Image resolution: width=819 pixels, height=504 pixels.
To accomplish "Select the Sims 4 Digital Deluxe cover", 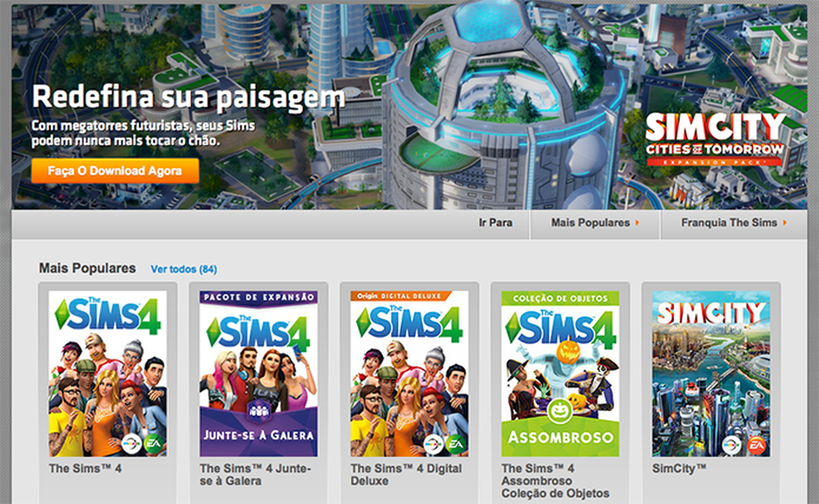I will pos(409,373).
